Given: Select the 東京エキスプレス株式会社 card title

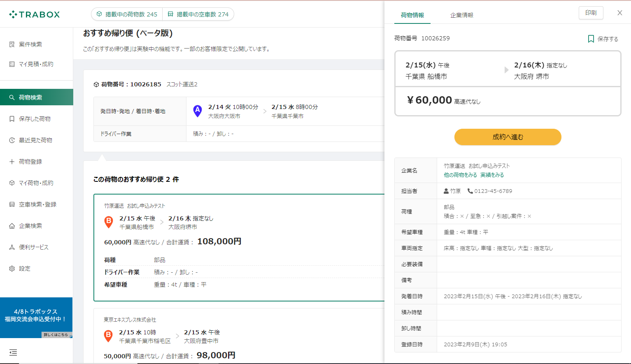Looking at the screenshot, I should coord(130,320).
